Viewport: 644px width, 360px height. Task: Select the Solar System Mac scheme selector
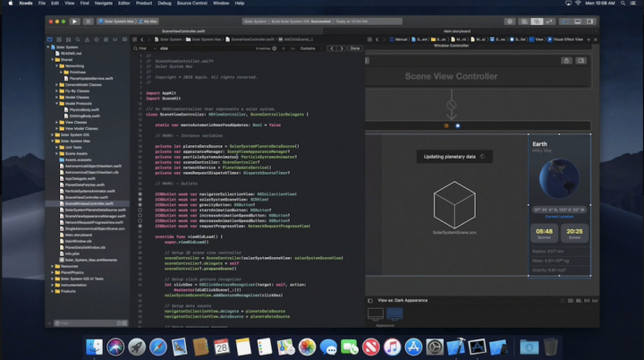(116, 21)
